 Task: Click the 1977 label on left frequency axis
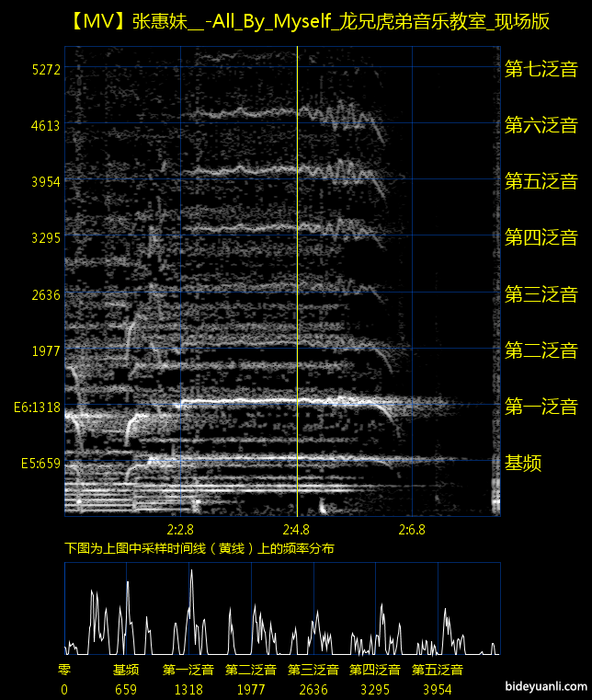[x=44, y=350]
